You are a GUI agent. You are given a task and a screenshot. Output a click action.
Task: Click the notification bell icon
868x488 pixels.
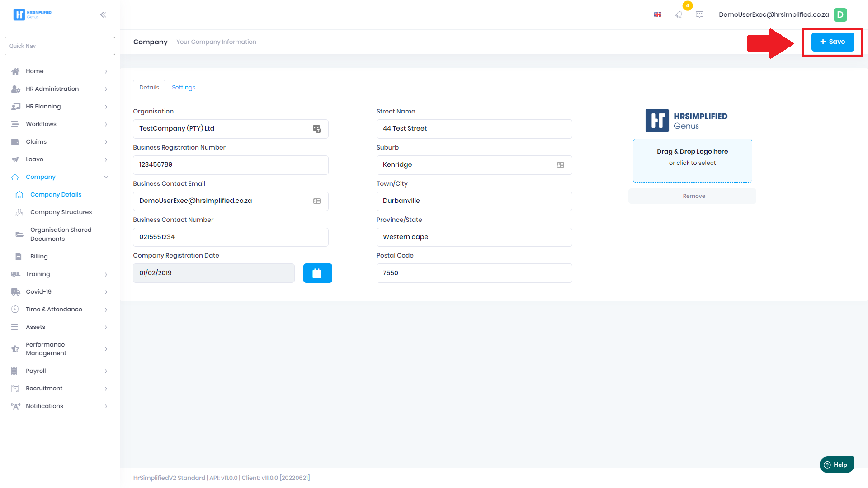click(x=679, y=14)
